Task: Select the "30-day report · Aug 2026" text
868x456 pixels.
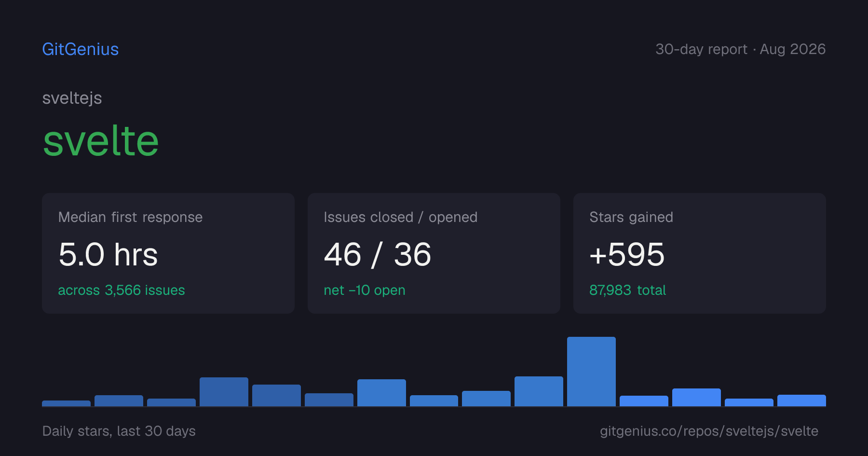Action: (740, 49)
